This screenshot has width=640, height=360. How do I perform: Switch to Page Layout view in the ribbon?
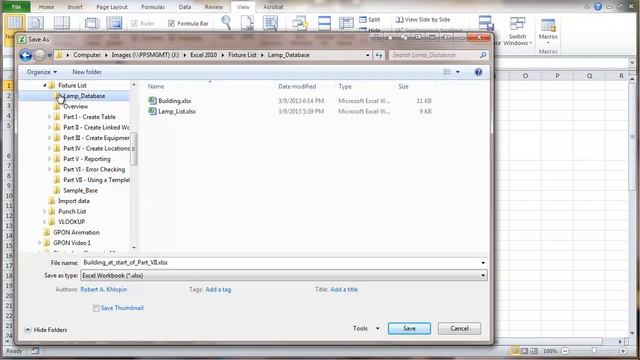click(x=36, y=23)
